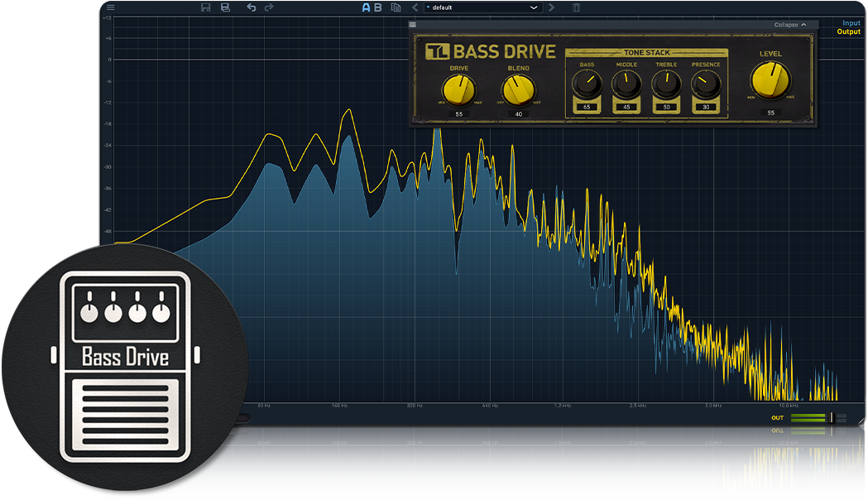Viewport: 868px width, 500px height.
Task: Click the 5.0 kHz frequency axis label
Action: (x=713, y=406)
